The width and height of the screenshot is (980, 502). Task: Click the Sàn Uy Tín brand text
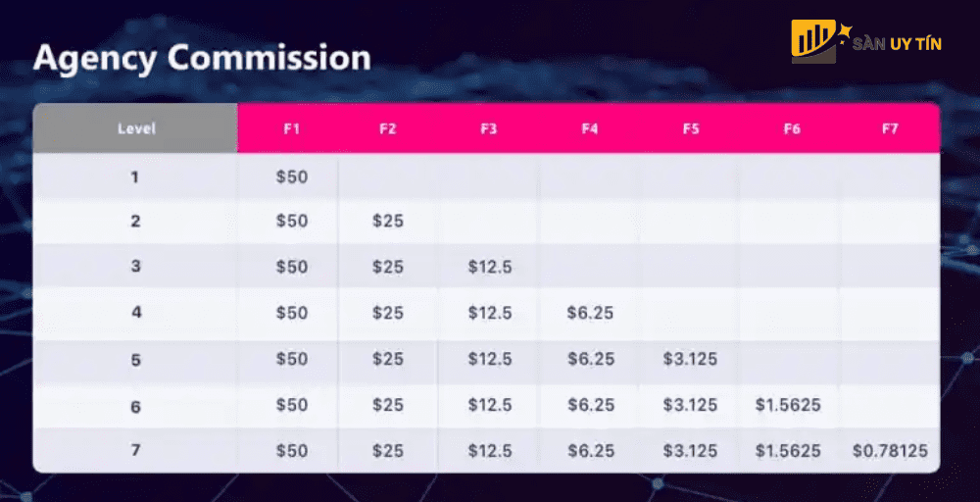(898, 44)
